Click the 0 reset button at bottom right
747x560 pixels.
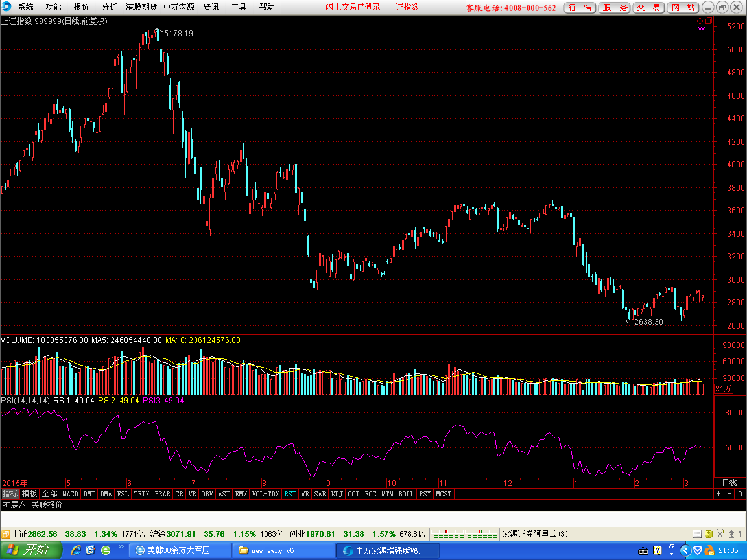[741, 494]
